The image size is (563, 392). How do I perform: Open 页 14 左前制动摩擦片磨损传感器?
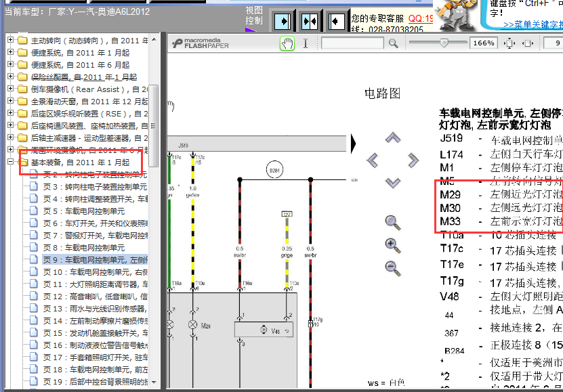95,321
